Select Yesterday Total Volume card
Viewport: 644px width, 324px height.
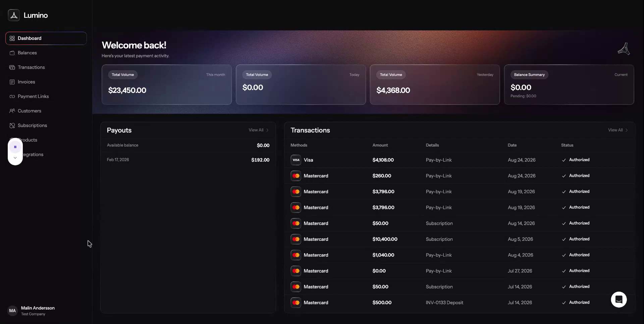coord(435,85)
